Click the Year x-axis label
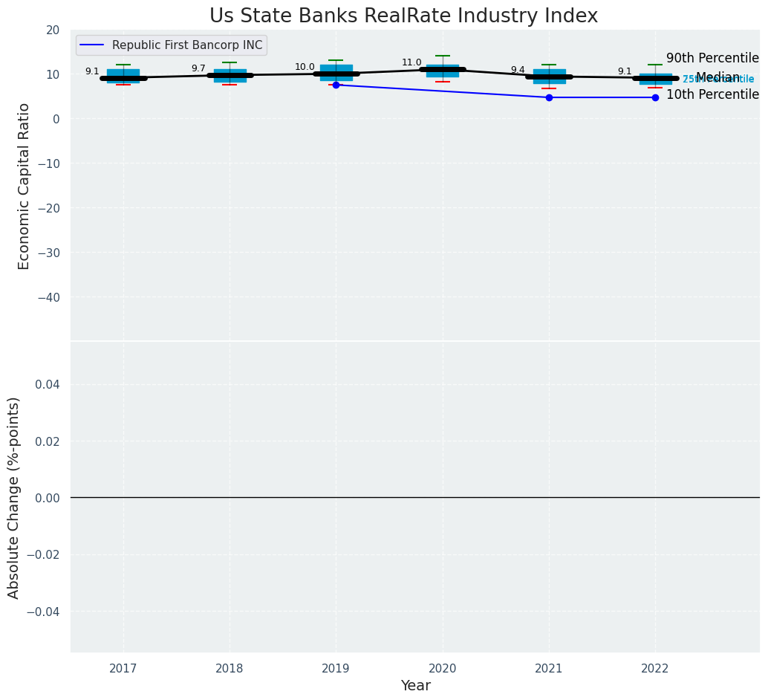The height and width of the screenshot is (700, 768). coord(415,686)
